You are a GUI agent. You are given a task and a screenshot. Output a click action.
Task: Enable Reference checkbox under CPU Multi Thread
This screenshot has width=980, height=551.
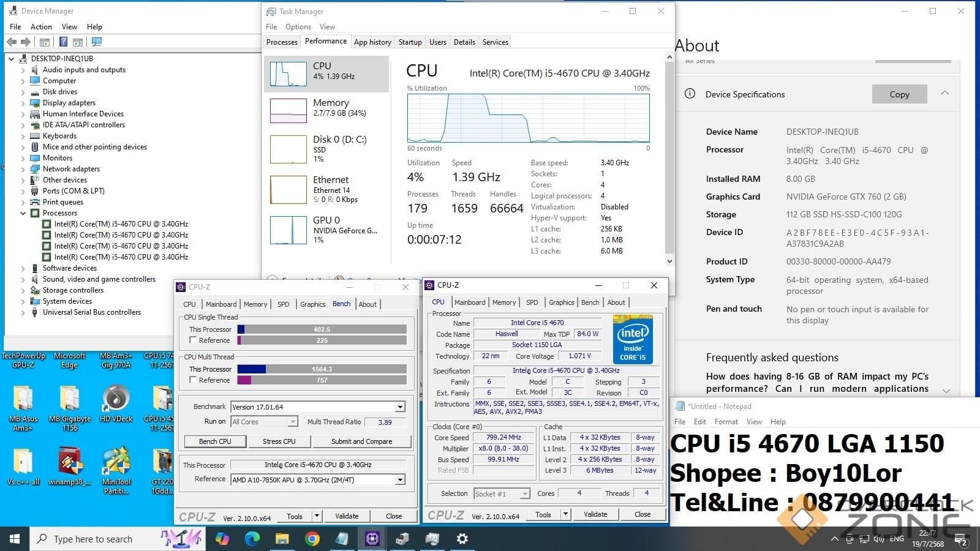click(194, 380)
